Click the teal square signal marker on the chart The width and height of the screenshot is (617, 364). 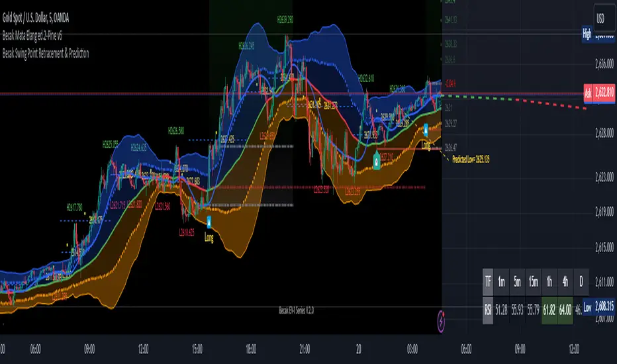[377, 161]
